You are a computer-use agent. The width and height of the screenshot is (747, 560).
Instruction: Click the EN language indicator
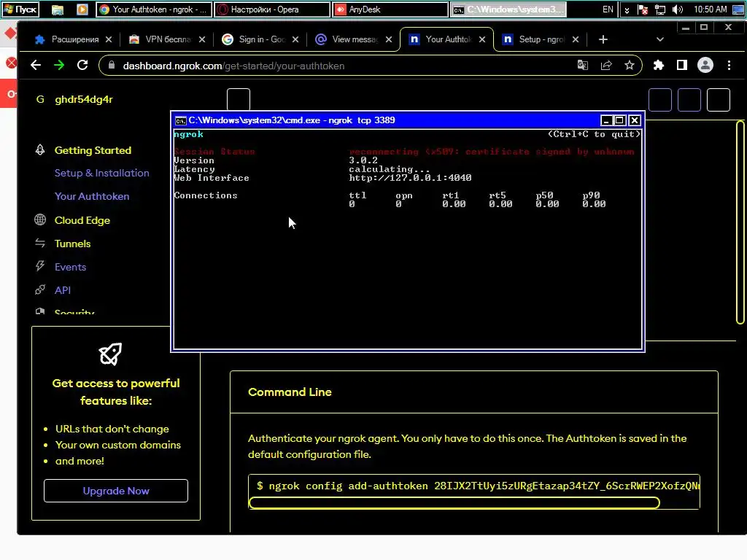click(608, 9)
